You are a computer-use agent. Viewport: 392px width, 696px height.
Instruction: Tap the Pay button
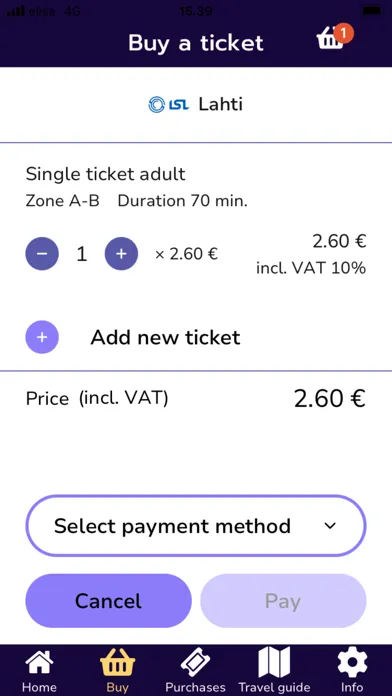(283, 601)
